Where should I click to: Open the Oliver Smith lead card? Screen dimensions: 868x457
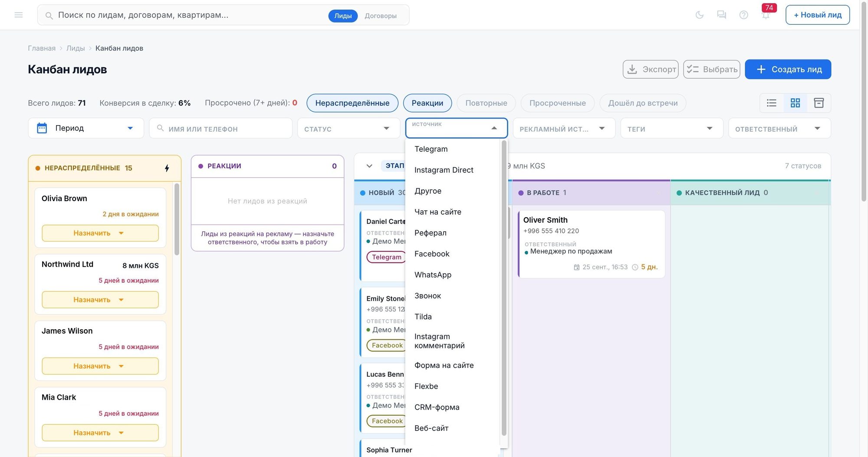pyautogui.click(x=591, y=244)
